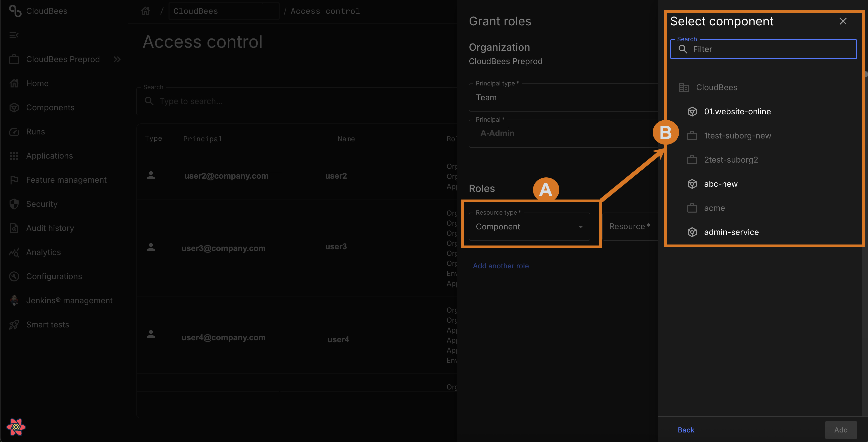Click the home breadcrumb icon
This screenshot has width=868, height=442.
(x=145, y=11)
